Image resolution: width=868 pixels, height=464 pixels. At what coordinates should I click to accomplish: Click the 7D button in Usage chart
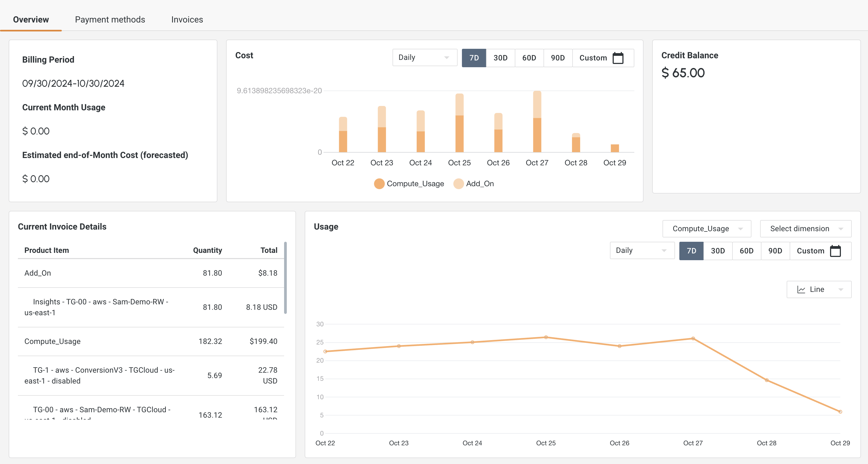(x=691, y=251)
